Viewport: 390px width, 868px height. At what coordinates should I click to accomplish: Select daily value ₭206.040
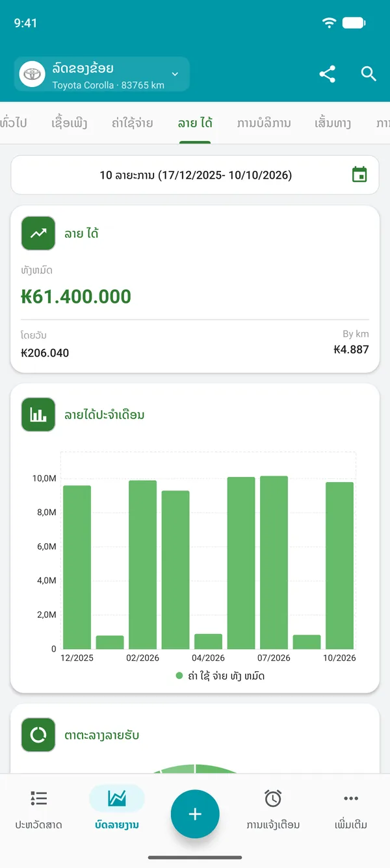[x=45, y=353]
